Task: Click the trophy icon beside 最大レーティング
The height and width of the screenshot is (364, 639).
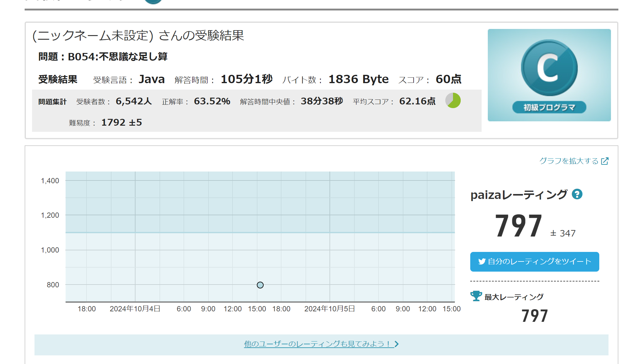Action: point(476,296)
